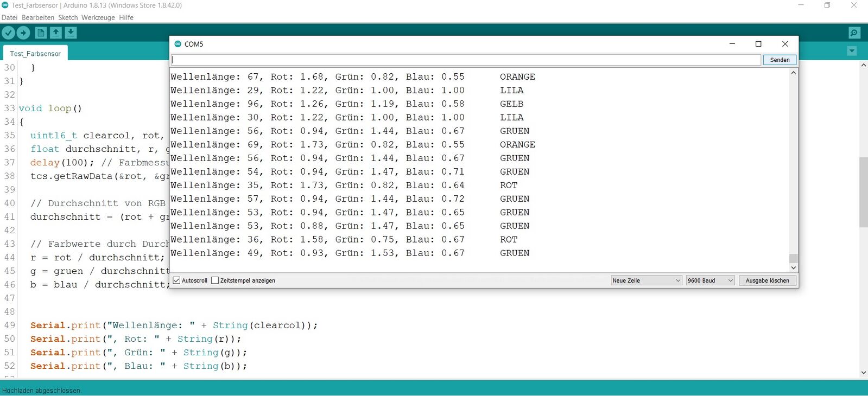Click the Upload arrow icon
The height and width of the screenshot is (396, 868).
point(23,33)
